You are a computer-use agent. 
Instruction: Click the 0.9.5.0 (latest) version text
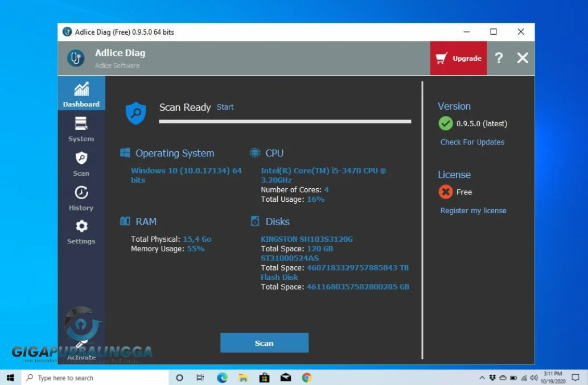point(482,123)
